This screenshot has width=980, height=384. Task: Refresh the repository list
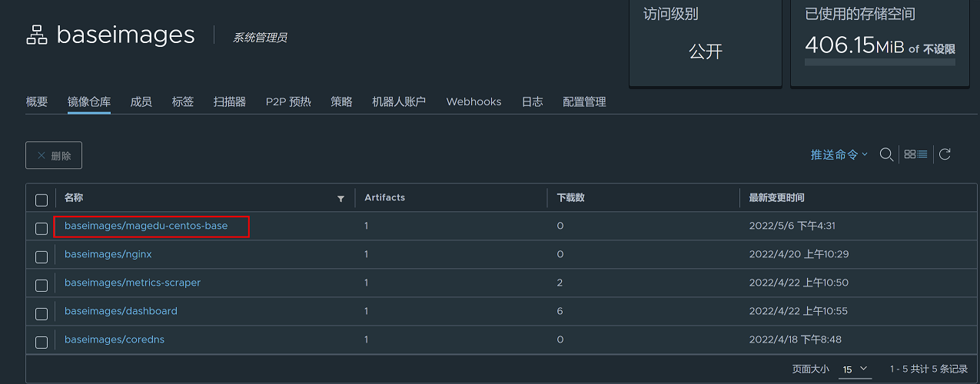[x=945, y=154]
